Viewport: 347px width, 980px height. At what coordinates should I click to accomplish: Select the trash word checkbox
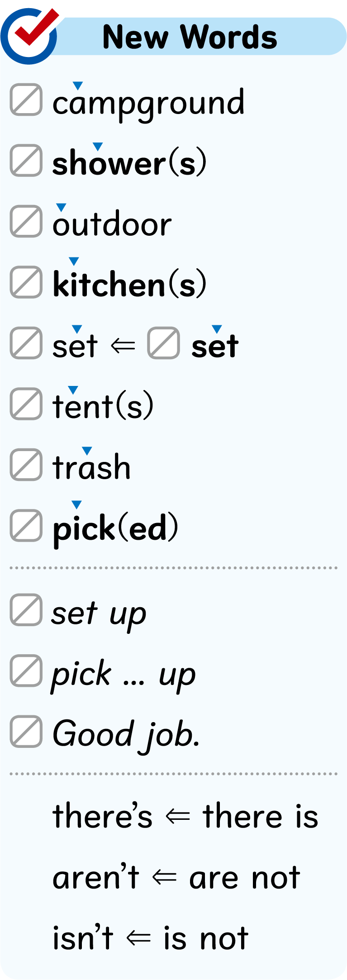click(x=26, y=465)
